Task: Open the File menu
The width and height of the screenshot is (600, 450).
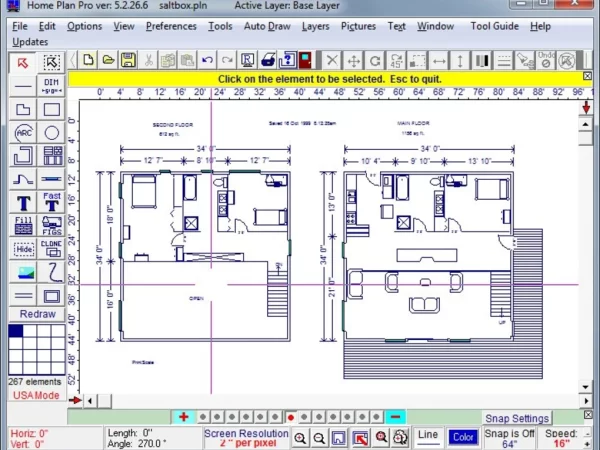Action: click(x=20, y=26)
